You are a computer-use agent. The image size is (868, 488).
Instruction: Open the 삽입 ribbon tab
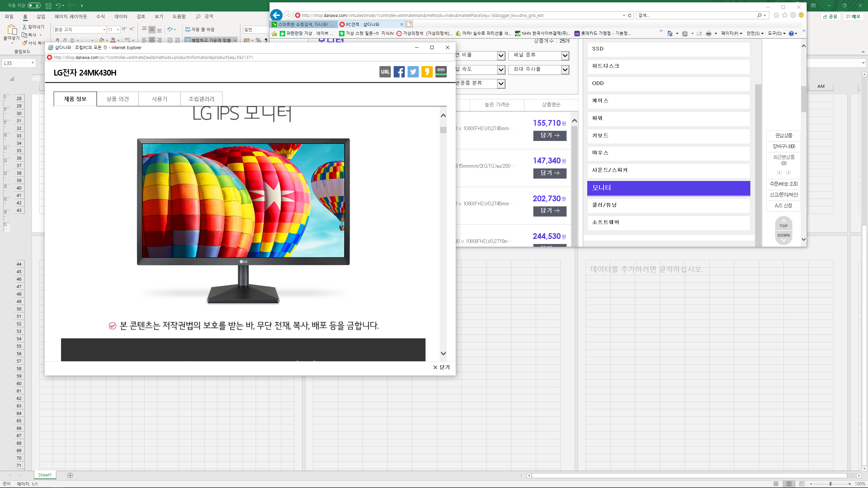pyautogui.click(x=41, y=16)
